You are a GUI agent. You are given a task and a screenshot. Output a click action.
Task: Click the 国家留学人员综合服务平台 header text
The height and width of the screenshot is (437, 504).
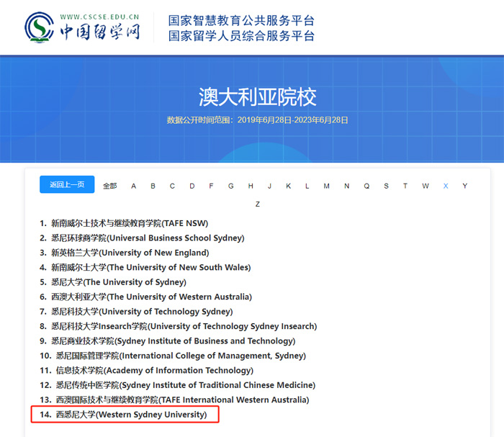pos(241,36)
